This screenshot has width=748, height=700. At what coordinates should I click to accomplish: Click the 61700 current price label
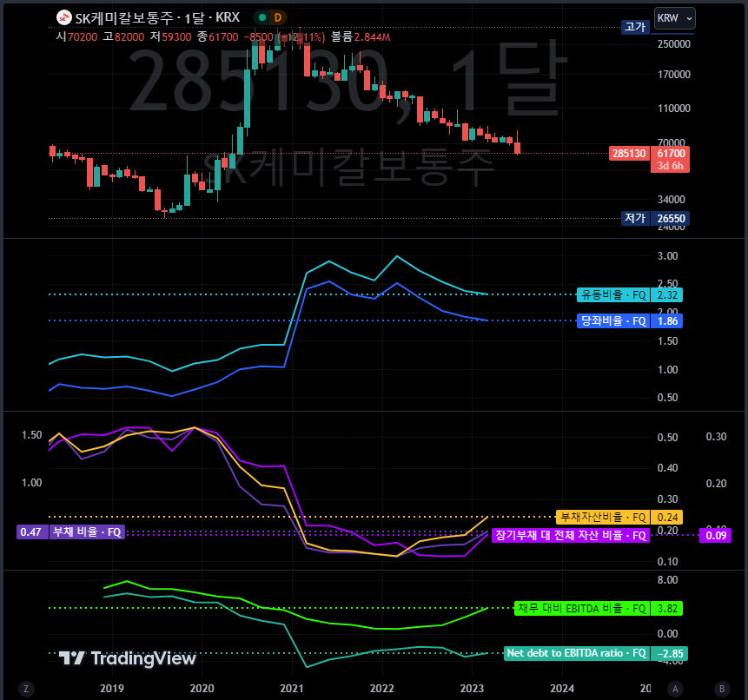point(670,154)
